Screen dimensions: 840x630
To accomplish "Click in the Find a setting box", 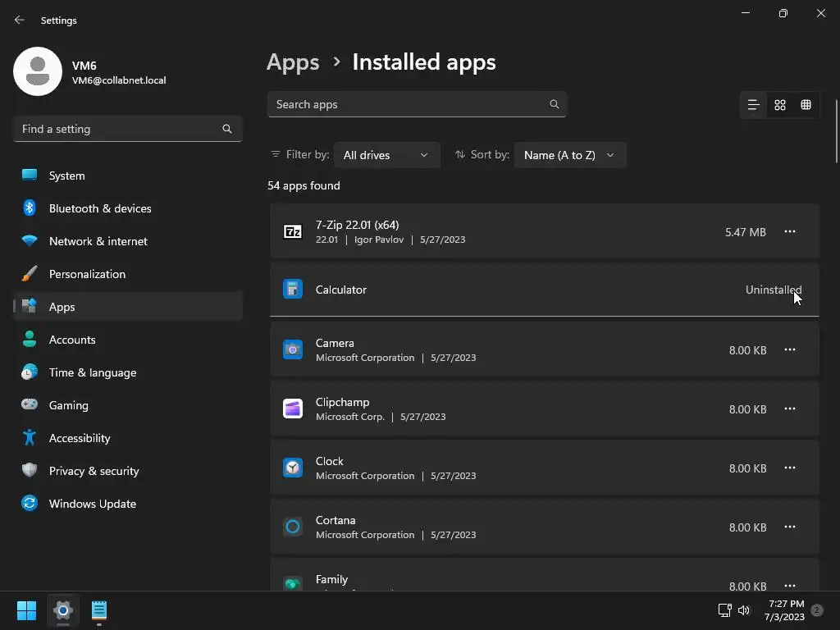I will (119, 129).
